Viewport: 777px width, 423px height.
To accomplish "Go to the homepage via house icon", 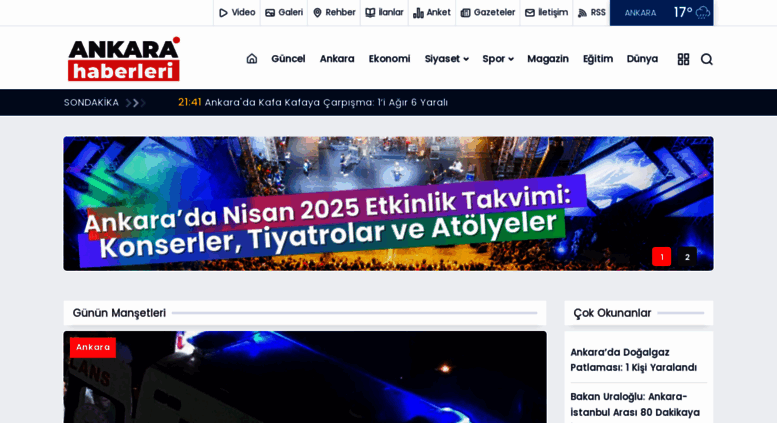I will point(252,58).
